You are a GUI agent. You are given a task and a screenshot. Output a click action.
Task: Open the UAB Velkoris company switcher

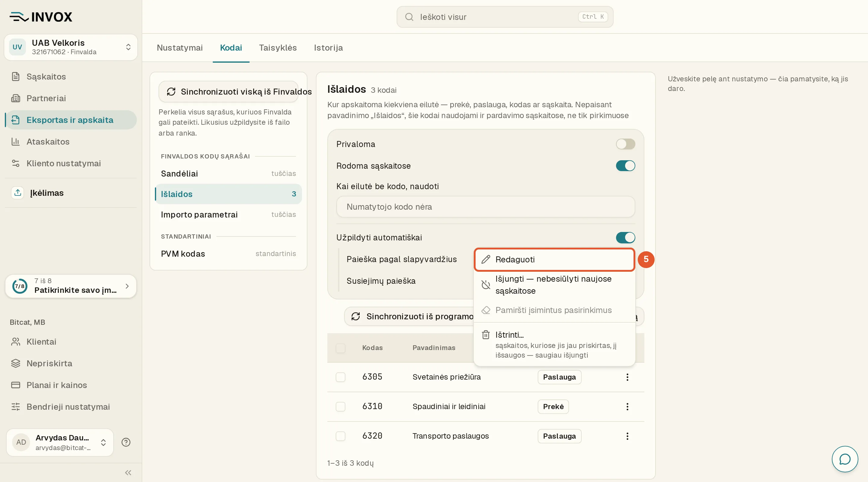click(x=71, y=47)
